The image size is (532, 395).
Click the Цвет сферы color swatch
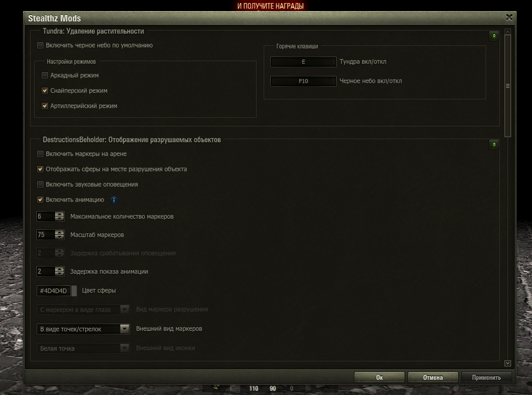(x=74, y=291)
